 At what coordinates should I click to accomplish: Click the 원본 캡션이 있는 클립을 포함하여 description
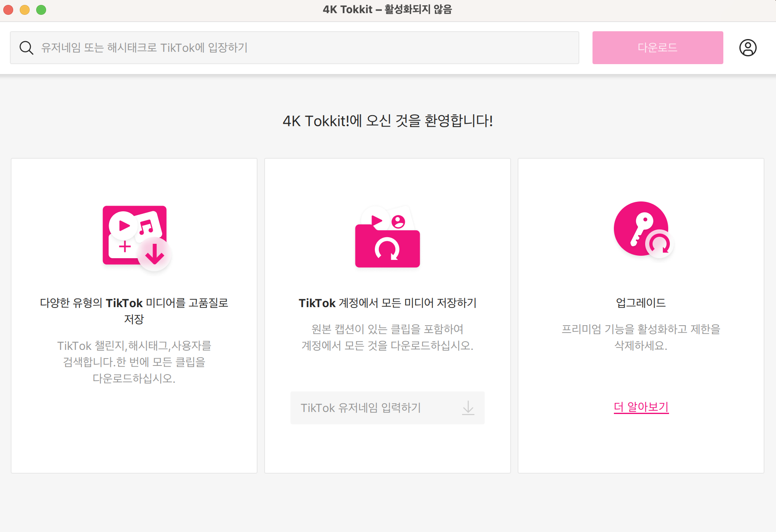click(387, 337)
